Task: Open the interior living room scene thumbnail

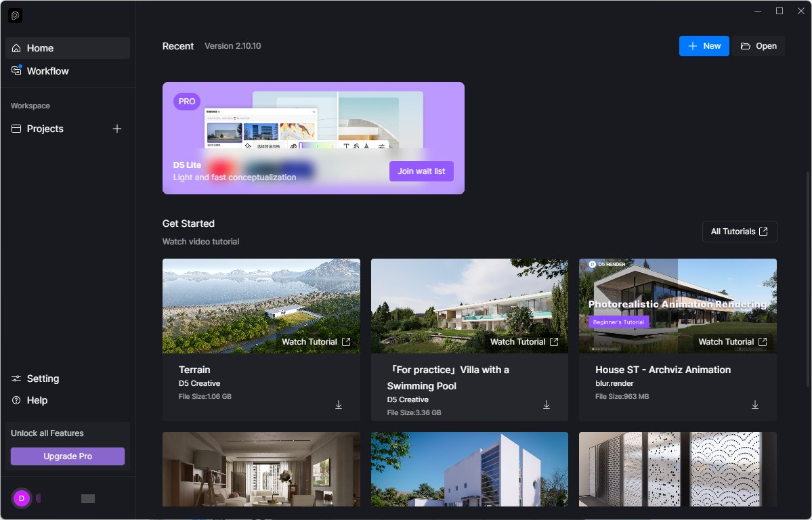Action: [261, 469]
